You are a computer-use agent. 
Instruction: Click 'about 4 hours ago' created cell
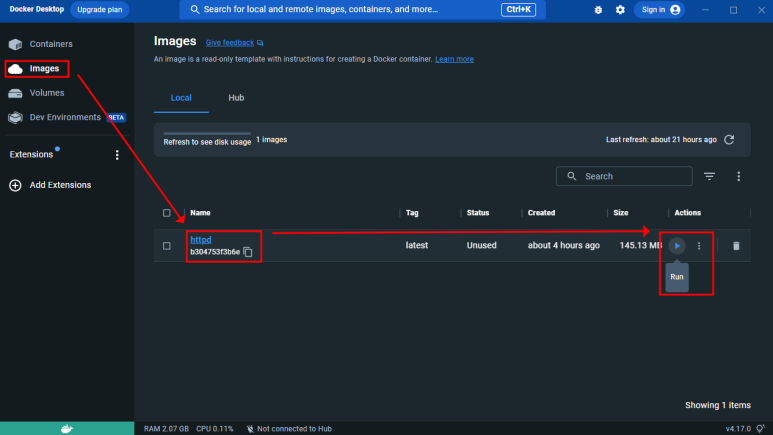(563, 245)
